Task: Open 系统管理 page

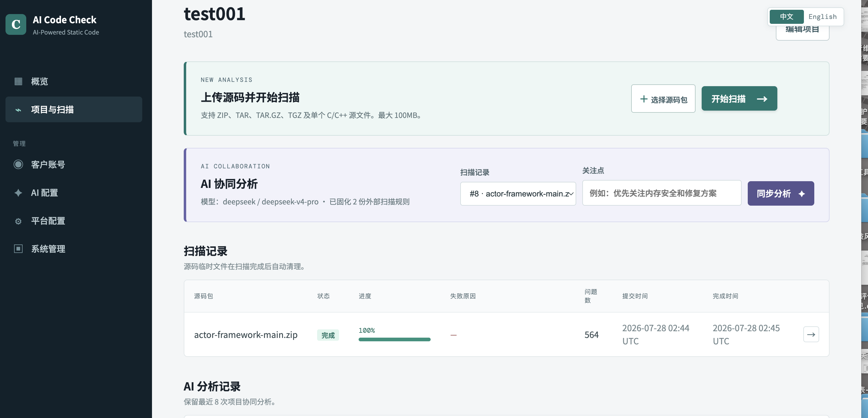Action: click(74, 249)
